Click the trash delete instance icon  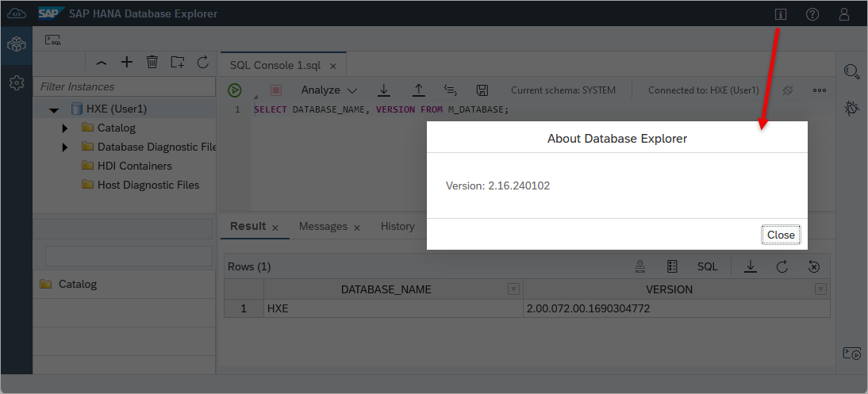click(x=152, y=62)
